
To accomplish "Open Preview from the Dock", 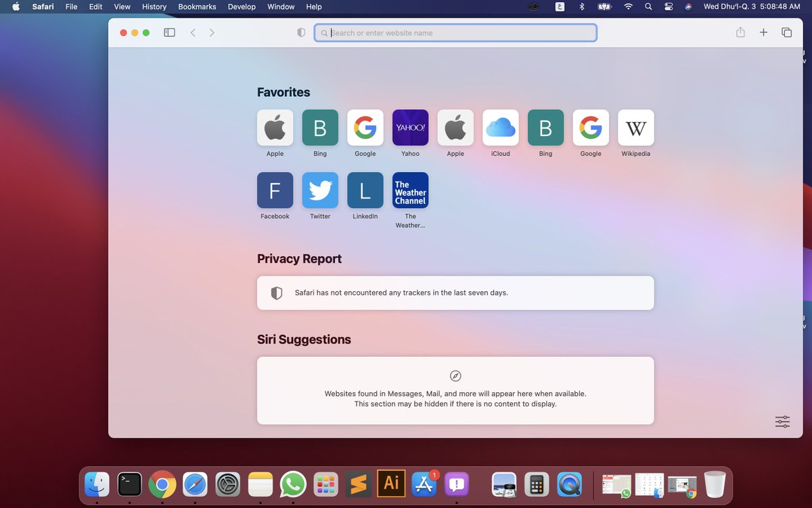I will pos(504,484).
